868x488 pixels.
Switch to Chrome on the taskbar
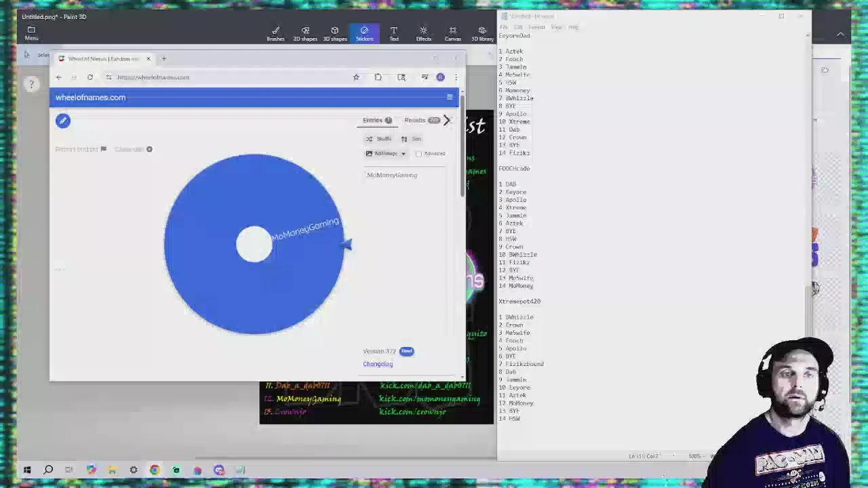point(155,470)
